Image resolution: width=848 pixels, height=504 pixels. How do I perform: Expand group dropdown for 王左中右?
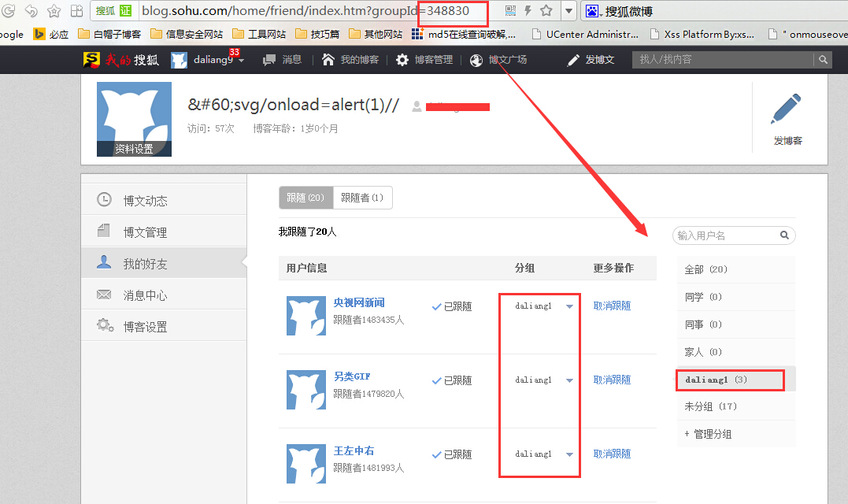click(569, 454)
